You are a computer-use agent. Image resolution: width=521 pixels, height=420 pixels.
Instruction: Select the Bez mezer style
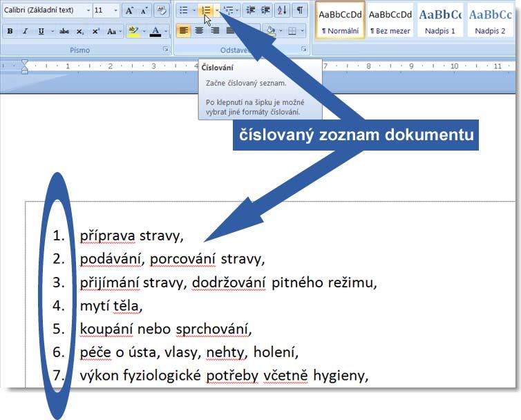[390, 20]
